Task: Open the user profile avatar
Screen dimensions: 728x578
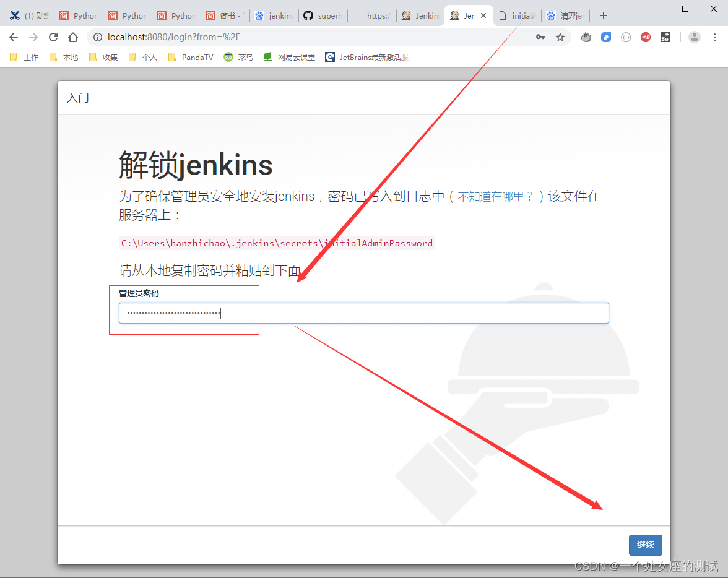Action: [x=694, y=37]
